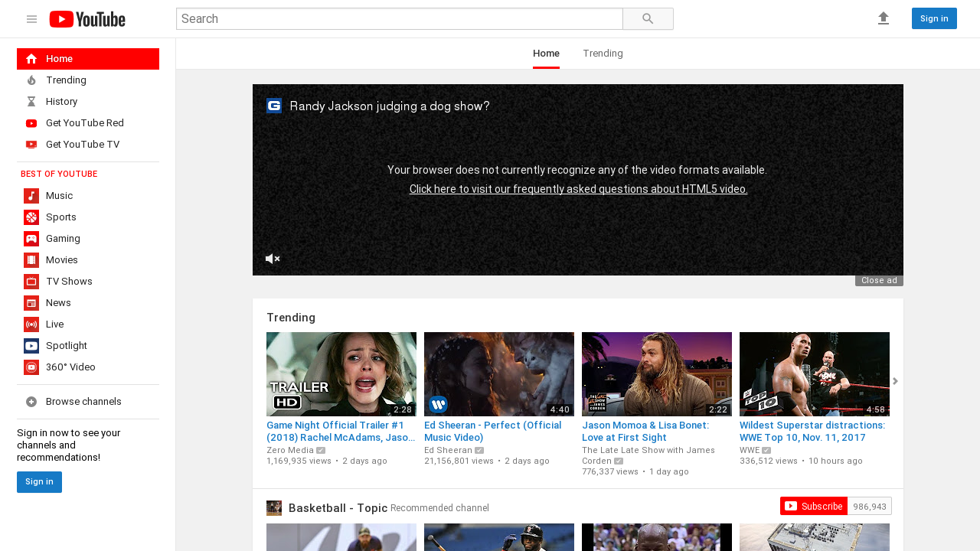
Task: Click the Trending flame icon
Action: click(31, 80)
